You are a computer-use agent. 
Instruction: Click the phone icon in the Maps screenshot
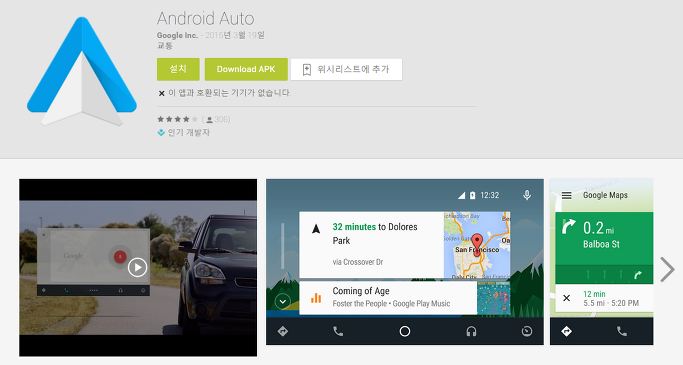pyautogui.click(x=622, y=331)
